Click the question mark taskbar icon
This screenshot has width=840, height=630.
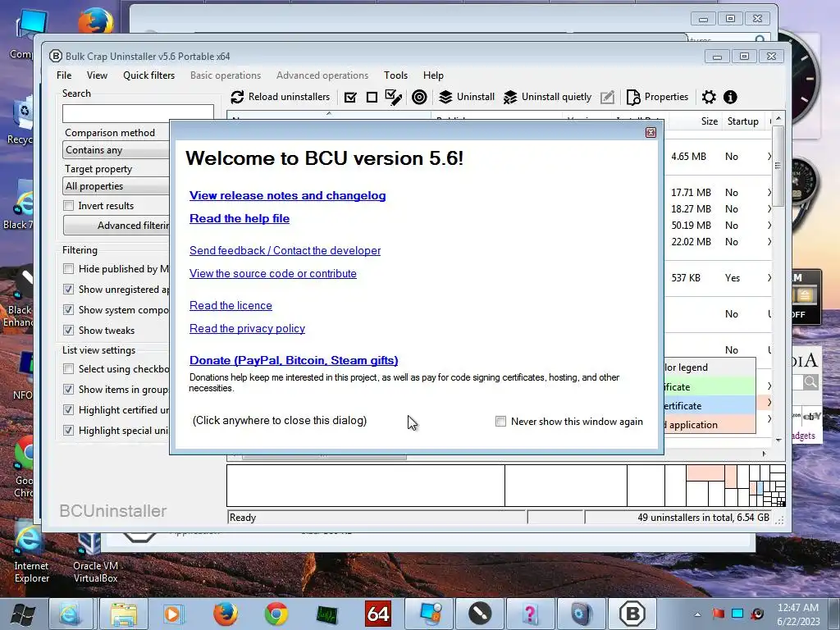tap(531, 614)
